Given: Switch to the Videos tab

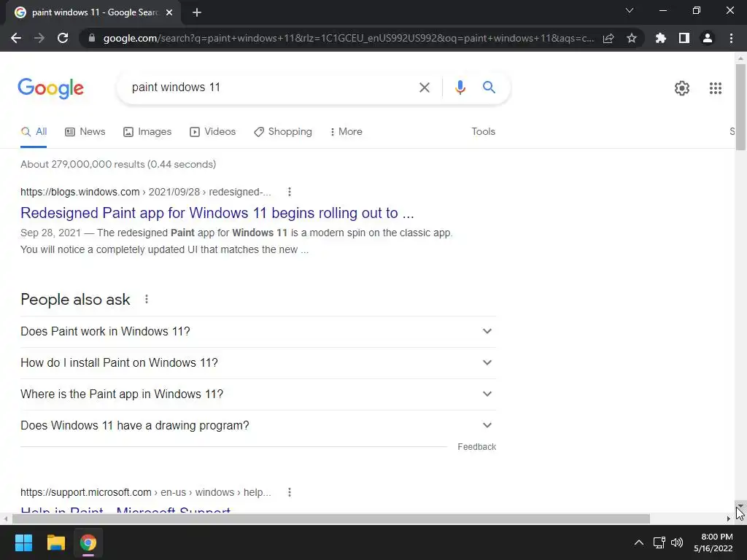Looking at the screenshot, I should coord(212,132).
